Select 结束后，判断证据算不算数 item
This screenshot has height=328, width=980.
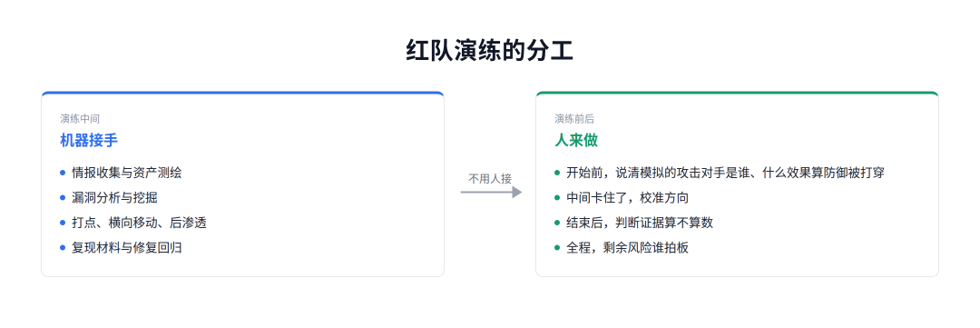click(640, 223)
